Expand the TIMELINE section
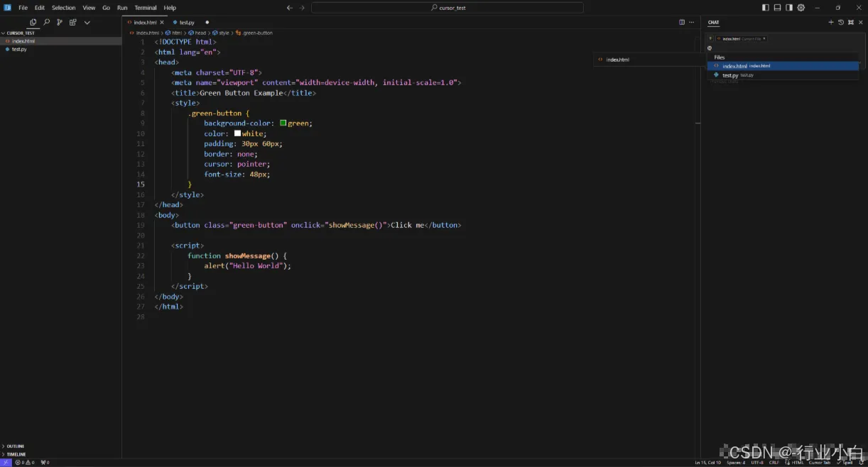Image resolution: width=868 pixels, height=467 pixels. 61,454
